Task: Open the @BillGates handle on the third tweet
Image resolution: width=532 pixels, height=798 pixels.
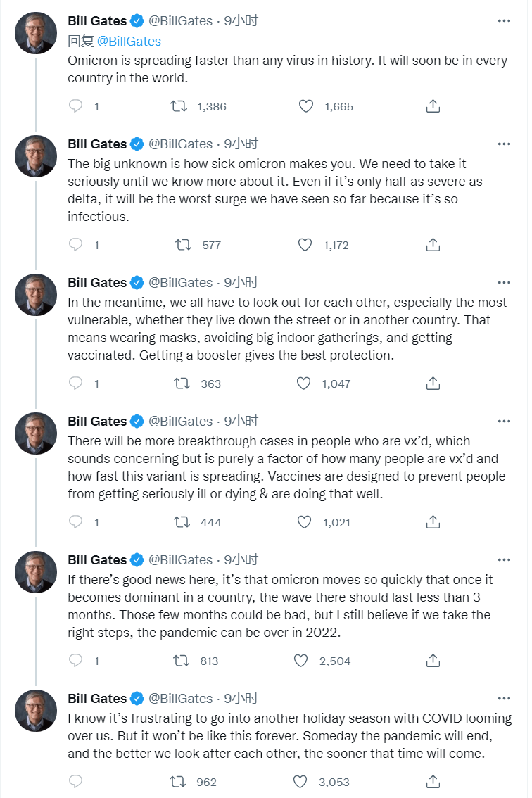Action: (181, 282)
